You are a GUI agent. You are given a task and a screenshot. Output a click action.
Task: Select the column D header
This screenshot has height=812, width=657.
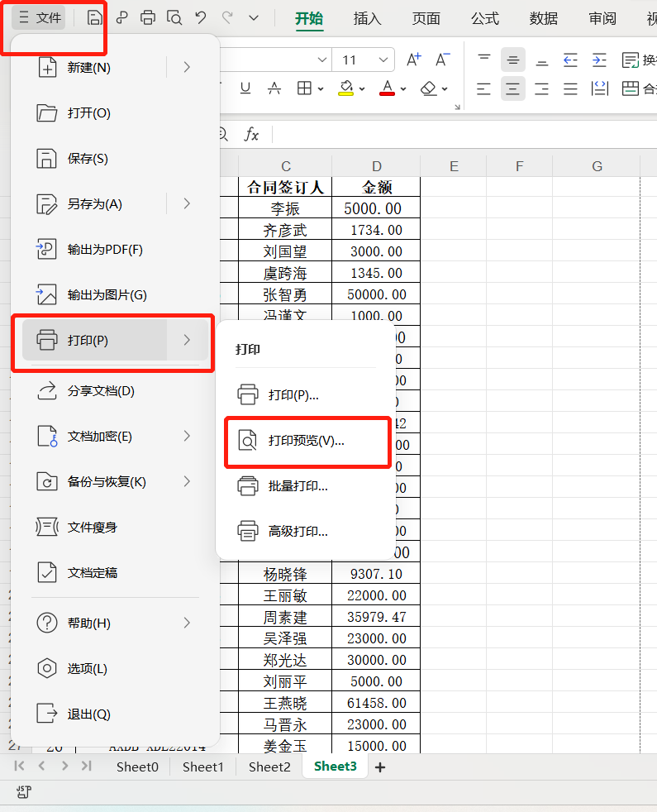(x=376, y=166)
